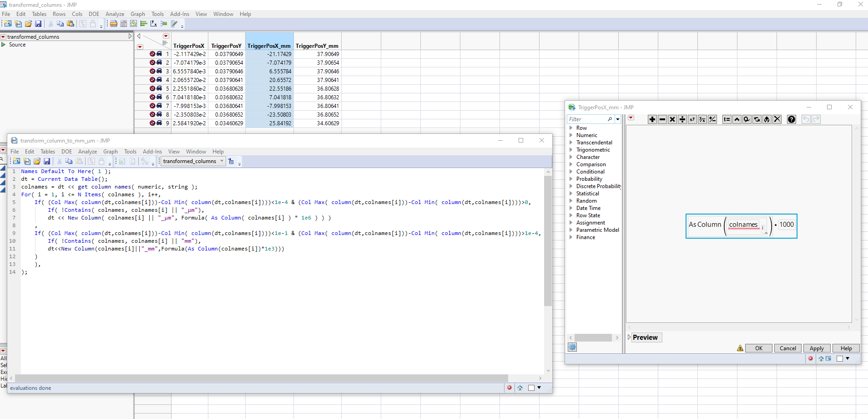Save the script using the Save toolbar icon

point(47,161)
